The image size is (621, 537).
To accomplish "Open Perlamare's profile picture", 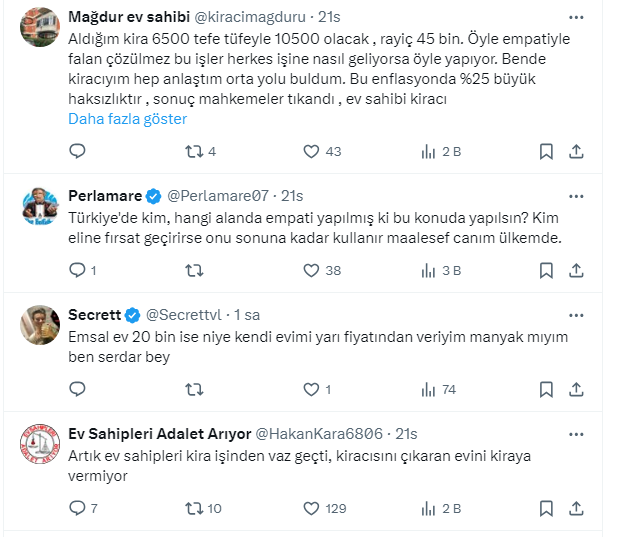I will (x=39, y=206).
